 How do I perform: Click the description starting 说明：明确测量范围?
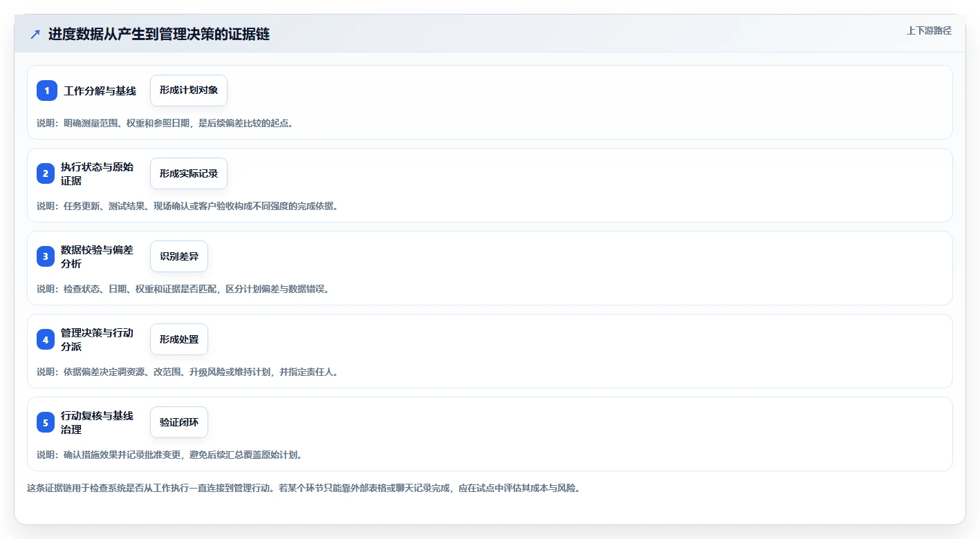pos(165,123)
